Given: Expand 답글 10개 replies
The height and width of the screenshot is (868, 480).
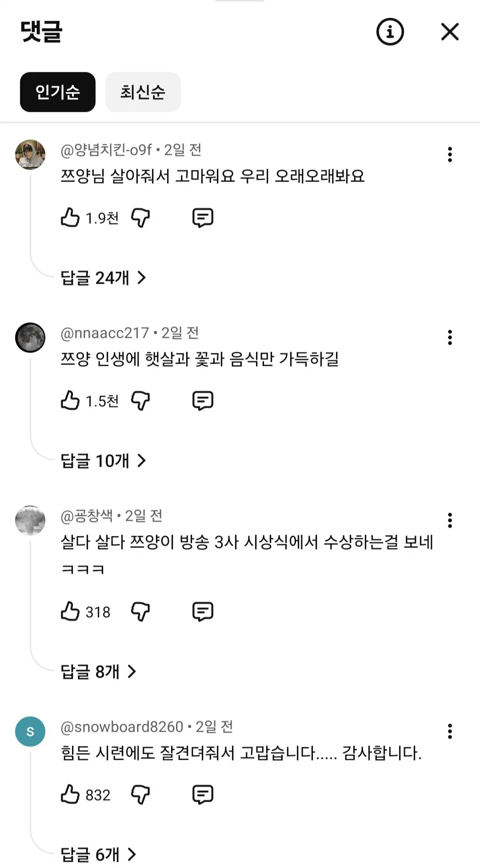Looking at the screenshot, I should tap(103, 461).
